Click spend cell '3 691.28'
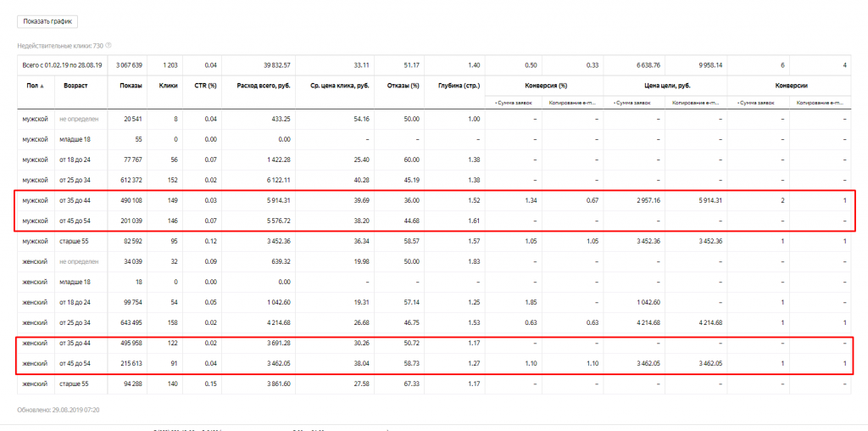 [278, 344]
